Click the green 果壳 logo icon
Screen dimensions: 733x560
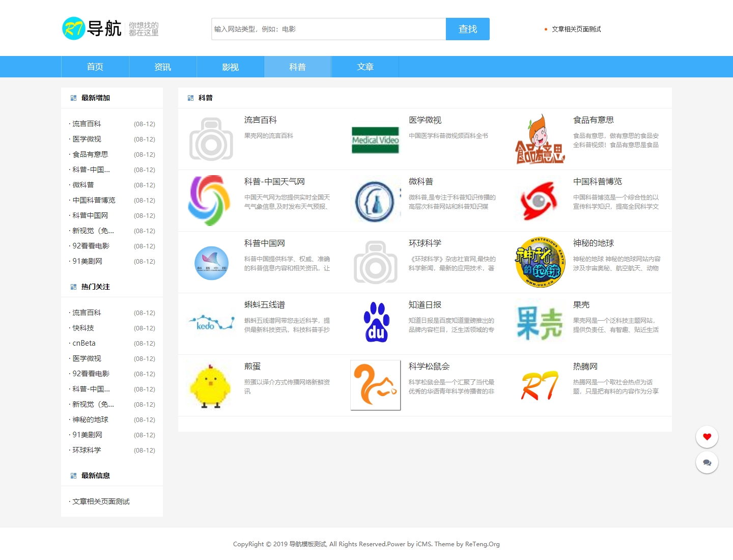(539, 323)
